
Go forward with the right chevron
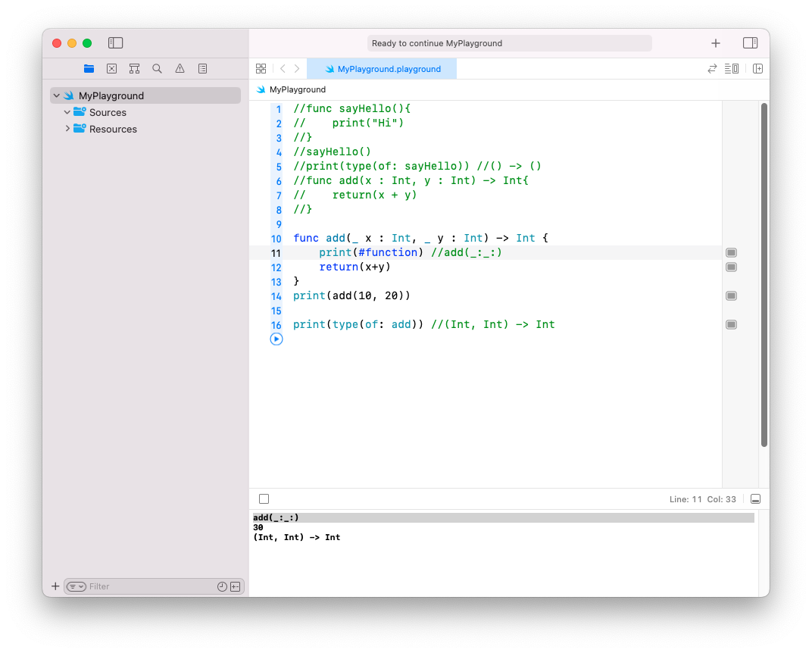pyautogui.click(x=297, y=68)
